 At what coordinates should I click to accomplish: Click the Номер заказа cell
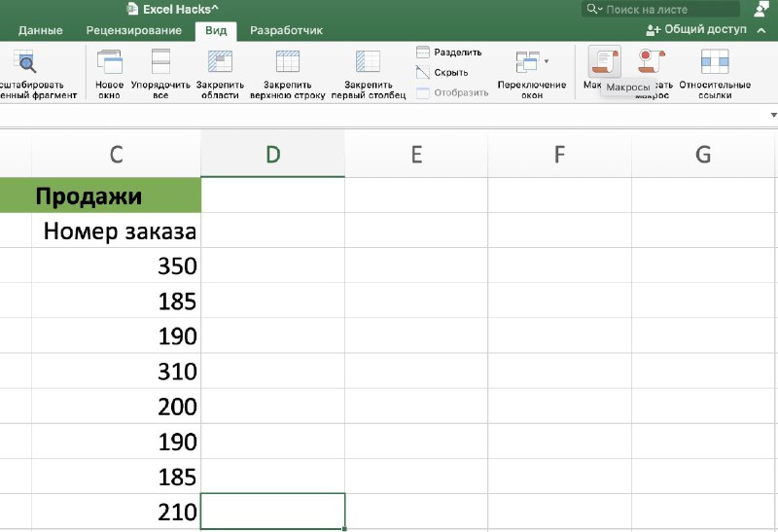coord(116,231)
